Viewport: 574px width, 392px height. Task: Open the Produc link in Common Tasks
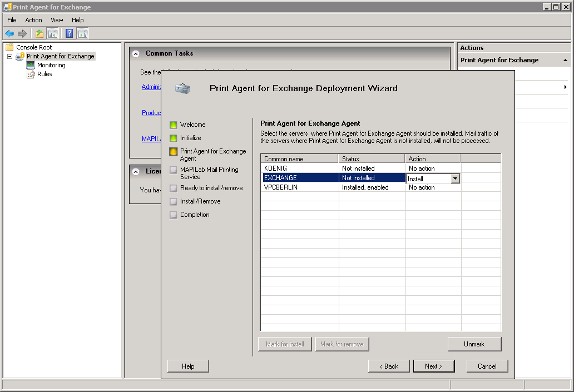click(x=151, y=113)
